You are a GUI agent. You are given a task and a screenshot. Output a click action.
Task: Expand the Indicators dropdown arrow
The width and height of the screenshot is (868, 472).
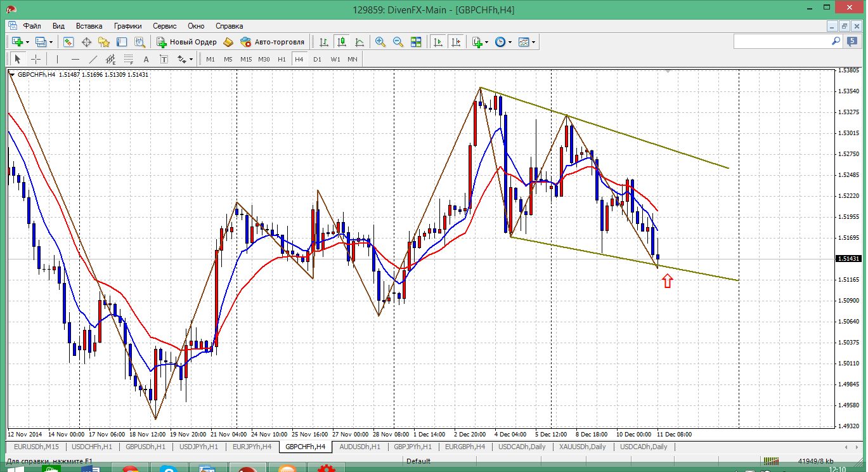click(x=487, y=43)
